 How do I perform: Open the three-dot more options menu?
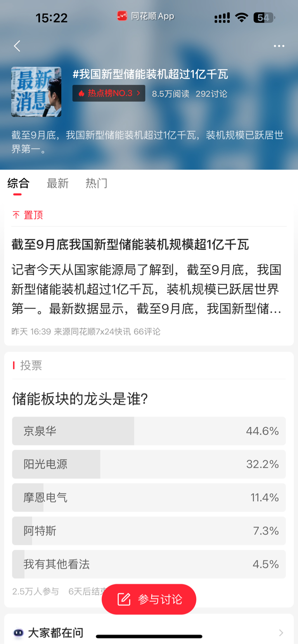[279, 46]
